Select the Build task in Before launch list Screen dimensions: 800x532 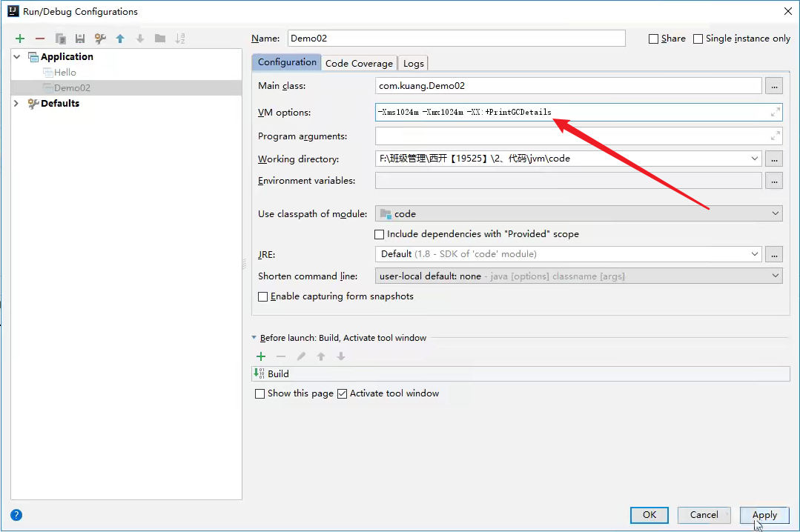pyautogui.click(x=521, y=374)
